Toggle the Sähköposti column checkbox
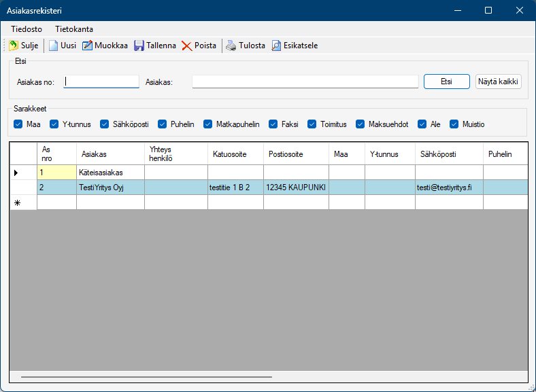536x392 pixels. point(105,124)
